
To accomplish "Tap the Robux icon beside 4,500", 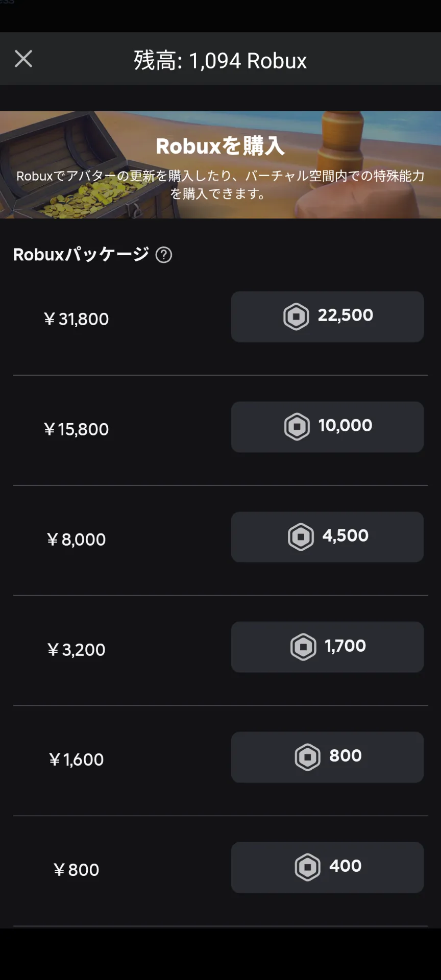I will (x=301, y=537).
